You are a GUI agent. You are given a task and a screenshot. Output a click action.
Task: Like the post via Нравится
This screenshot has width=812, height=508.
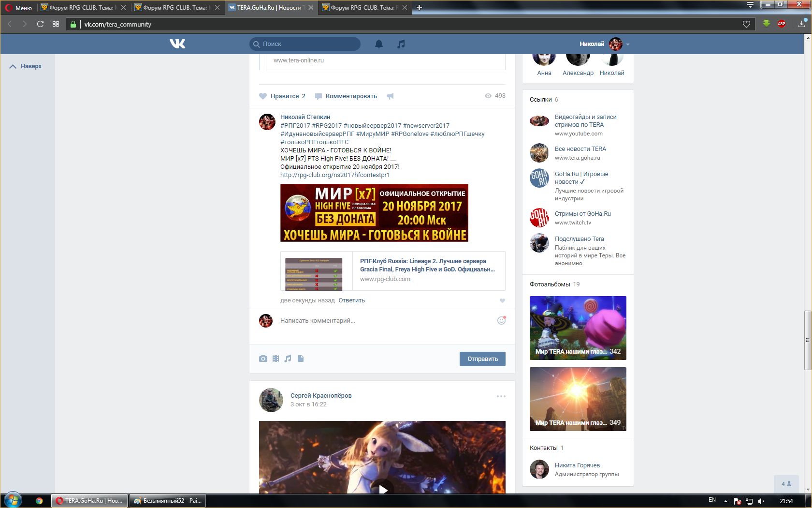pos(282,96)
